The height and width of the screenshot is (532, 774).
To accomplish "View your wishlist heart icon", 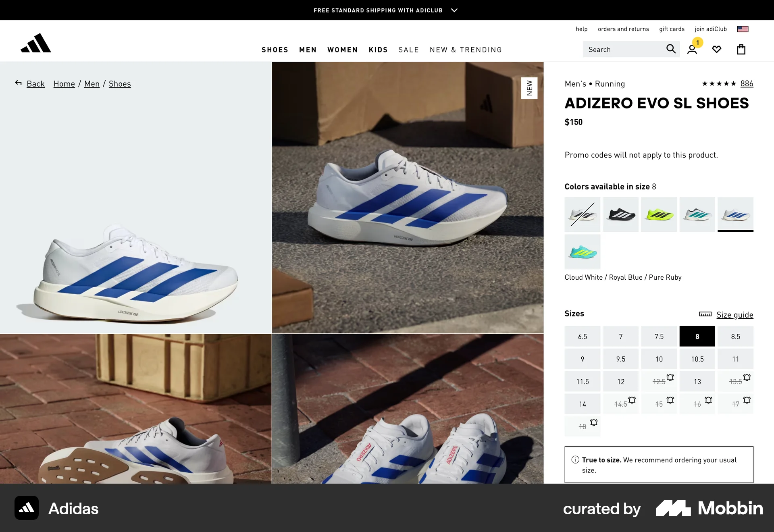I will pyautogui.click(x=717, y=49).
